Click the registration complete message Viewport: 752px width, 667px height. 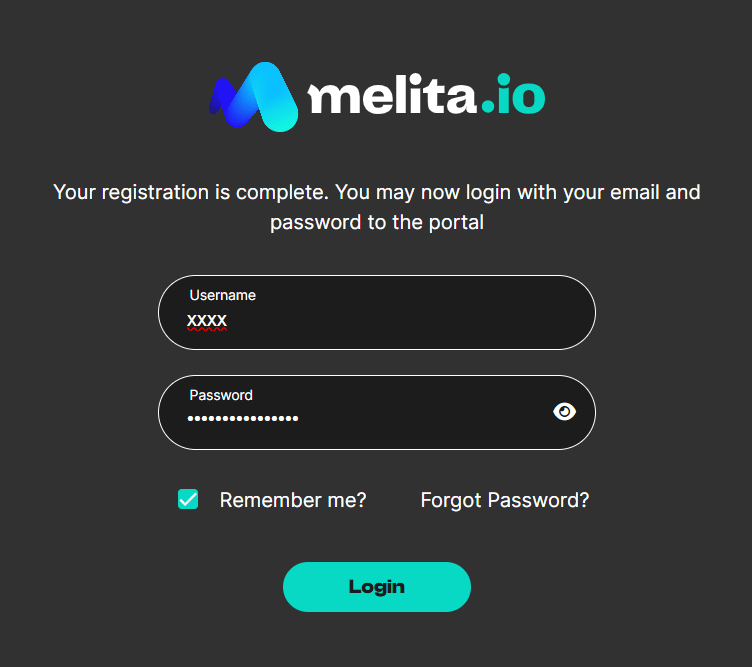[377, 192]
